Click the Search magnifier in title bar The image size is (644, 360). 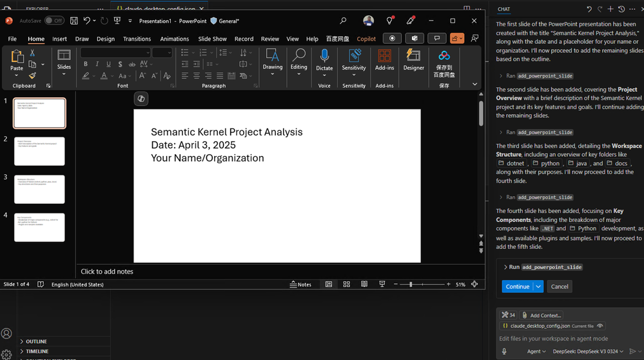click(343, 21)
